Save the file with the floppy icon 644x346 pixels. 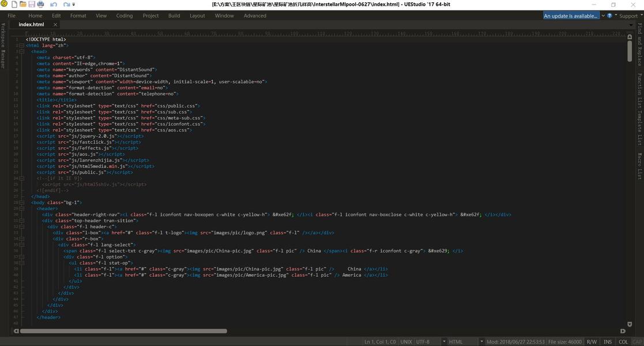point(32,5)
